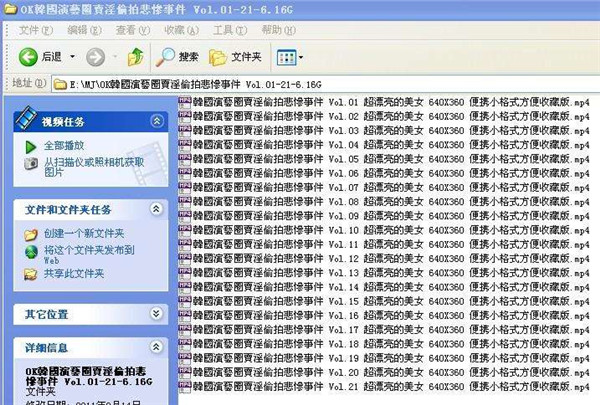Image resolution: width=600 pixels, height=405 pixels.
Task: Select the Vol.15 mp4 file name
Action: tap(391, 301)
